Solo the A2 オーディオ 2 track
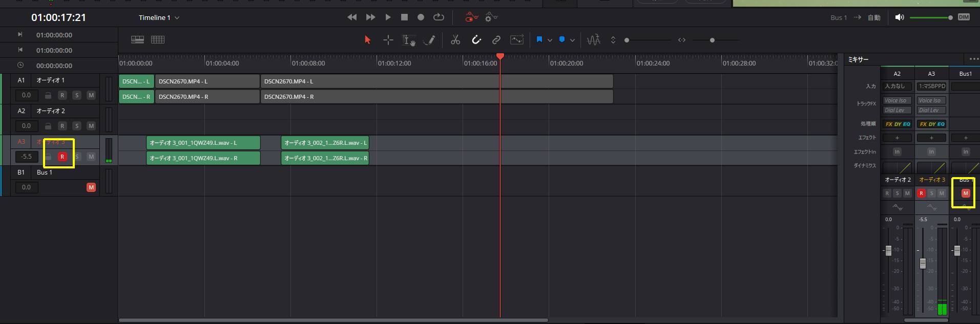The width and height of the screenshot is (980, 324). (x=77, y=126)
